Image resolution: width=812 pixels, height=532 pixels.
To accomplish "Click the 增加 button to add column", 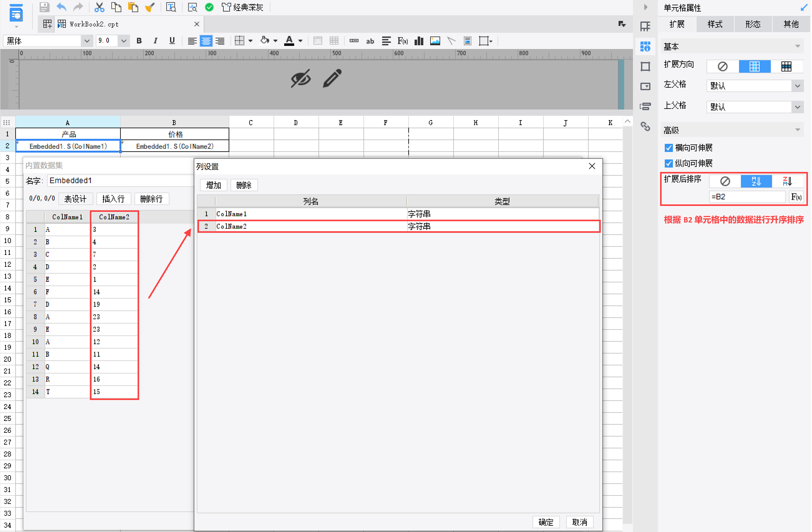I will pos(213,185).
